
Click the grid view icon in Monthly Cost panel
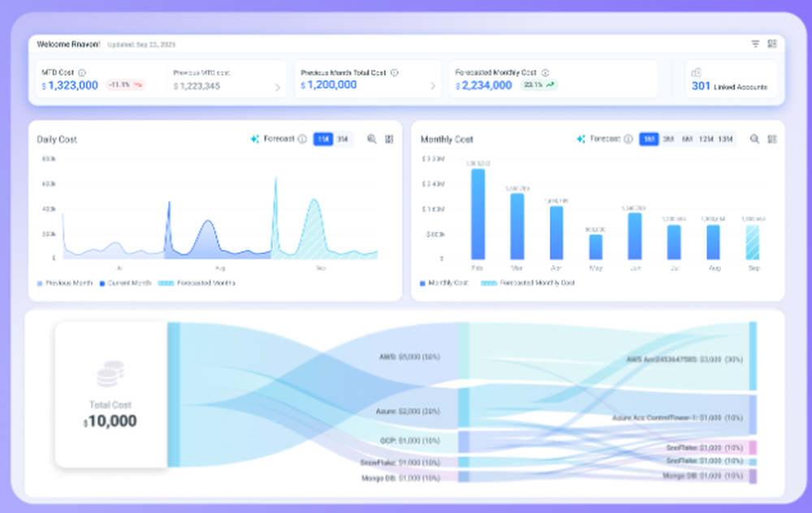point(772,140)
